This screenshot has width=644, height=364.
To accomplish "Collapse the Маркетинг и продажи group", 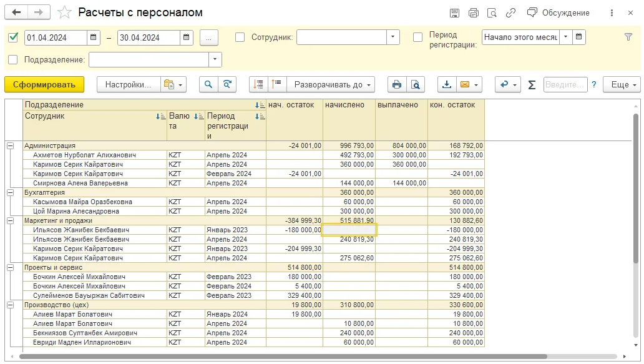I will (x=10, y=220).
